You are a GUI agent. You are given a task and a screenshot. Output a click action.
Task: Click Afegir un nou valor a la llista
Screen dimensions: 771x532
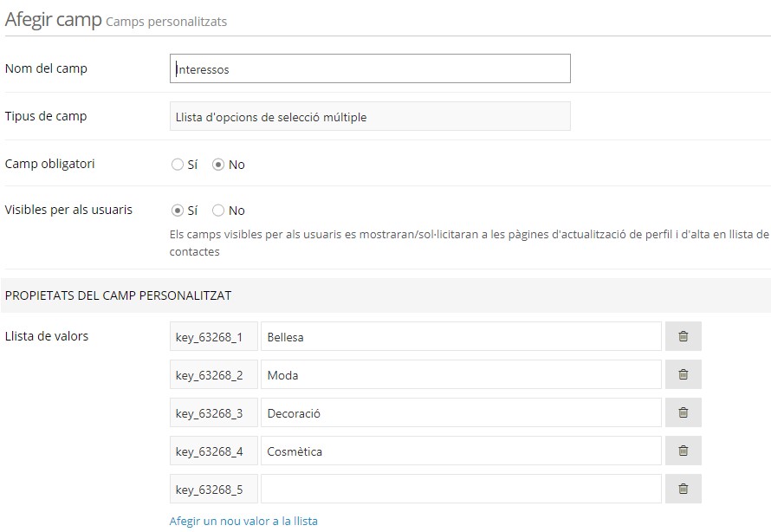pos(243,522)
